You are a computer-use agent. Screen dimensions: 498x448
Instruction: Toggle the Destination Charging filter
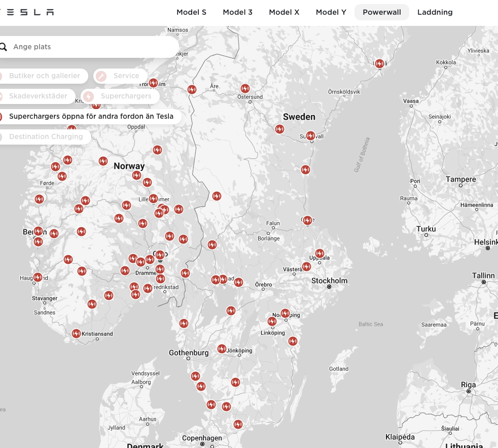tap(46, 137)
